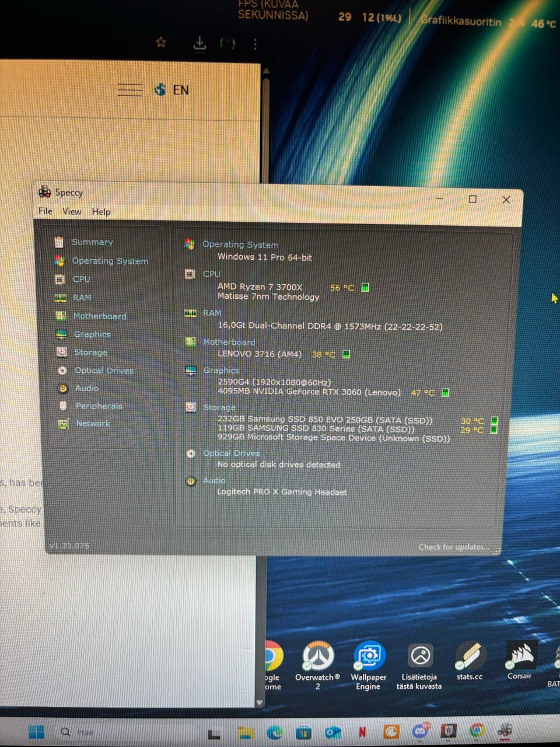Open Peripherals in Speccy sidebar

99,406
